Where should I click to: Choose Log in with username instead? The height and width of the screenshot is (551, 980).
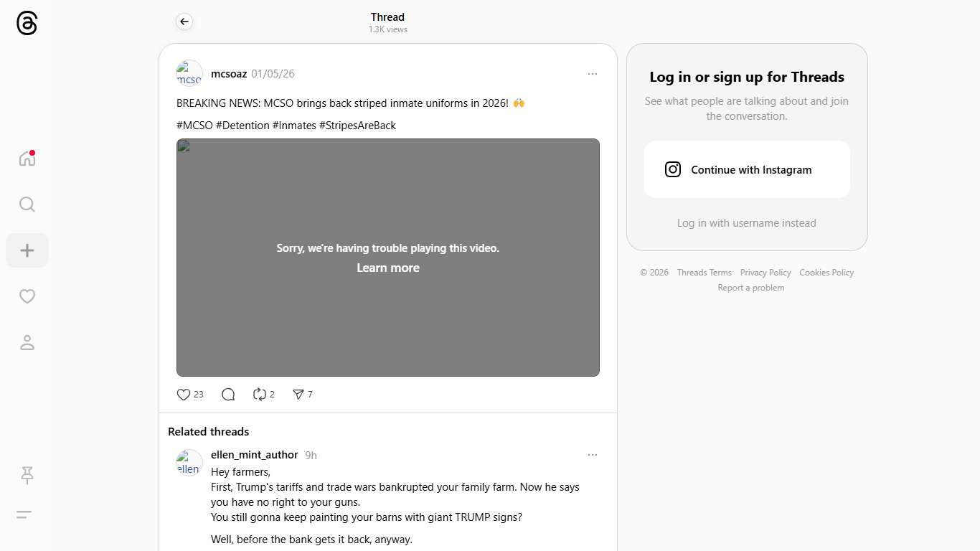[747, 223]
